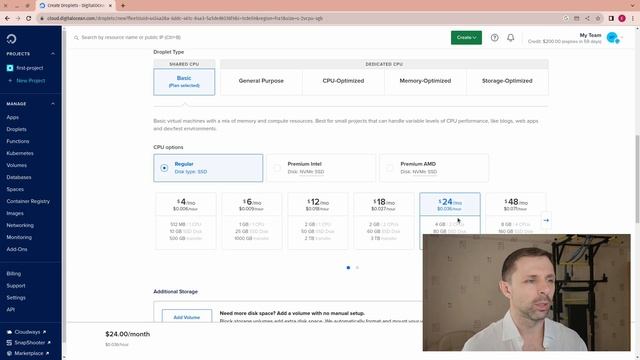The image size is (640, 360).
Task: Open the help question mark icon
Action: pos(494,38)
